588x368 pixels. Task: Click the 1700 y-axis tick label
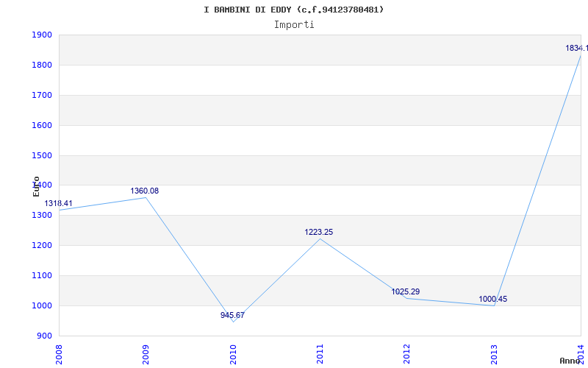(42, 95)
